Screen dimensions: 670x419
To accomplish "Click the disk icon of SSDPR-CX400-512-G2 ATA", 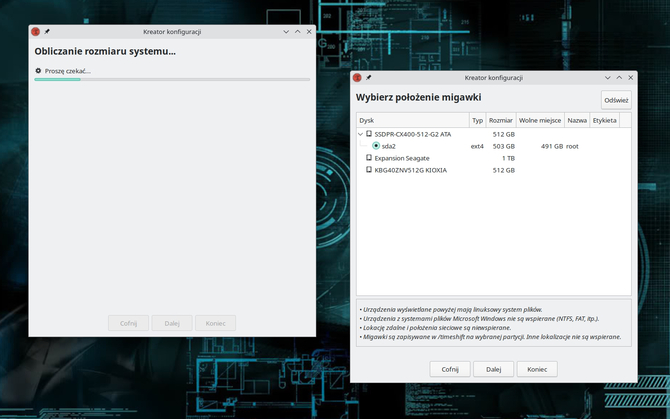I will click(x=369, y=134).
